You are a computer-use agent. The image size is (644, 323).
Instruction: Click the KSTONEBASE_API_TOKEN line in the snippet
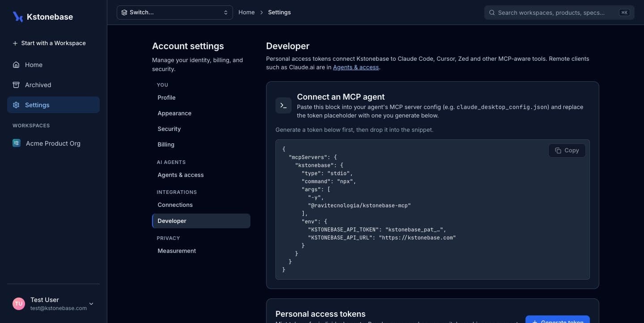point(377,230)
